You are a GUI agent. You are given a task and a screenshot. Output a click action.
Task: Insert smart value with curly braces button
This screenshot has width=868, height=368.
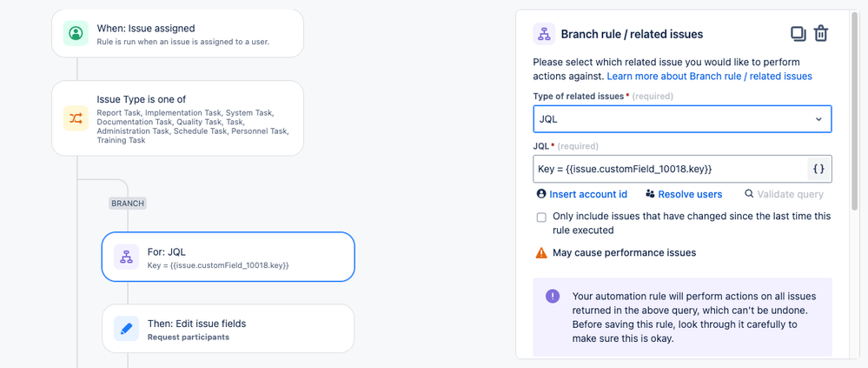tap(818, 169)
